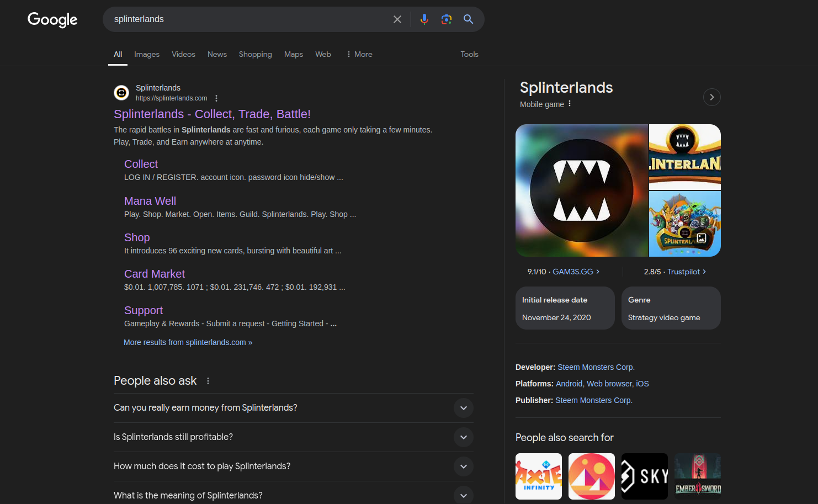Switch to Videos tab
Screen dimensions: 818x504
click(183, 54)
